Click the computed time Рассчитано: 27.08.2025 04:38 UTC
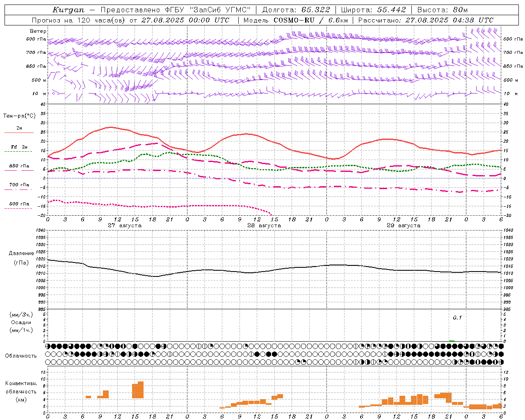 point(426,20)
